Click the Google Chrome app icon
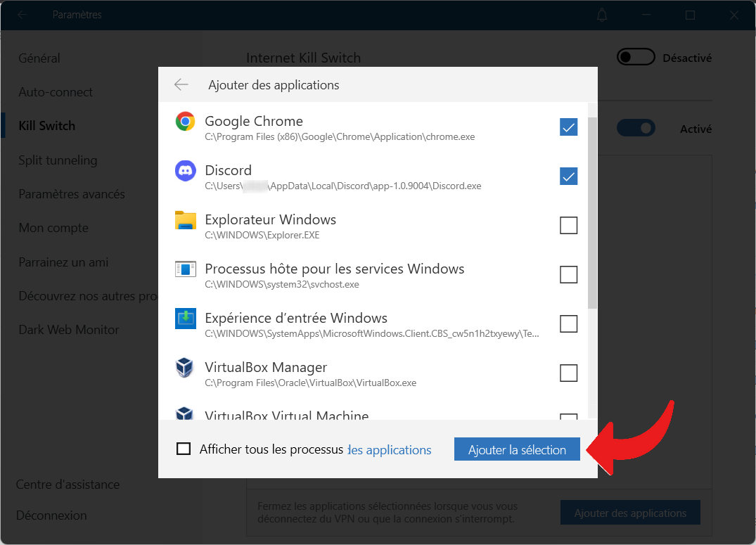The width and height of the screenshot is (756, 545). 185,122
